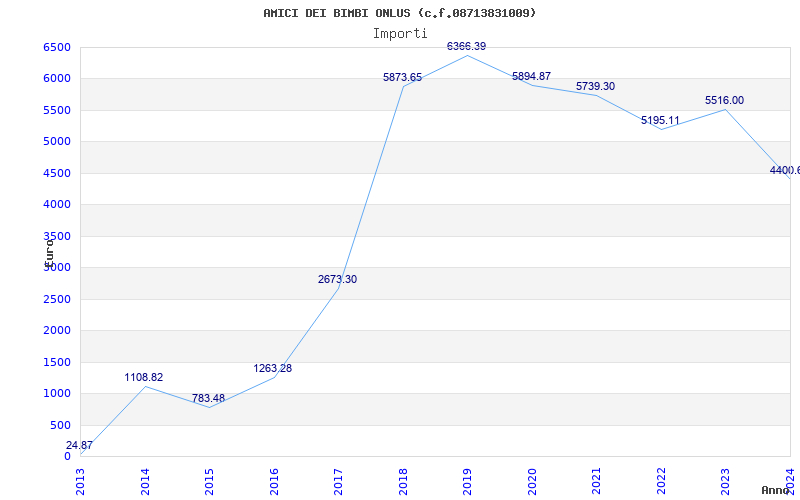This screenshot has height=500, width=800.
Task: Click the 500 y-axis value
Action: pos(60,425)
